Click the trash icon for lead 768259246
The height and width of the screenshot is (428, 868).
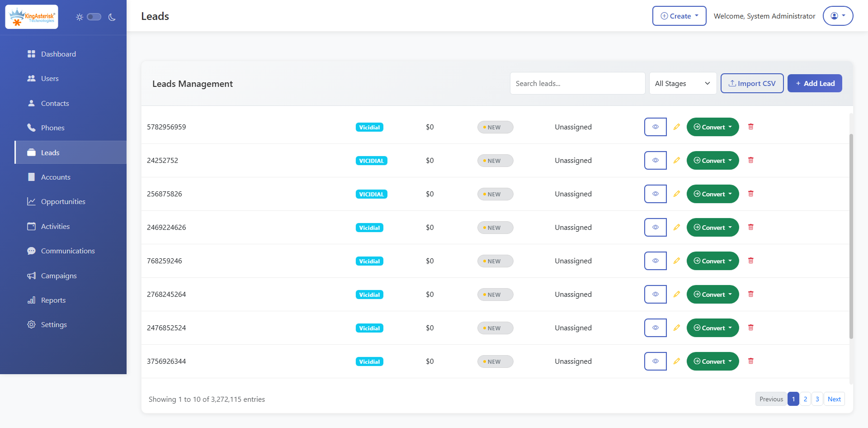750,261
